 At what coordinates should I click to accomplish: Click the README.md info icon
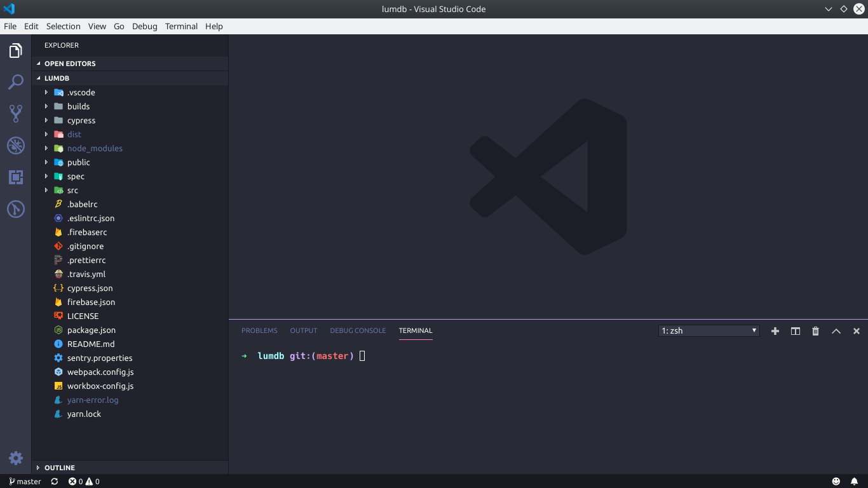tap(58, 344)
